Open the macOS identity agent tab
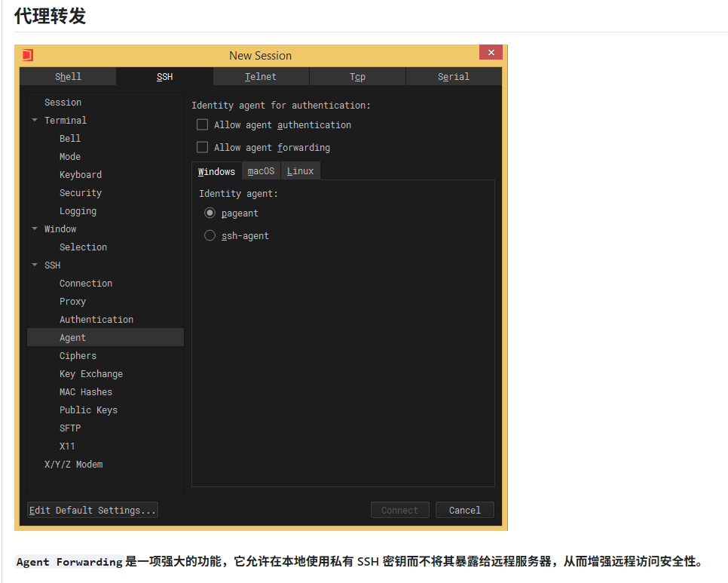Viewport: 728px width, 583px height. pyautogui.click(x=261, y=171)
